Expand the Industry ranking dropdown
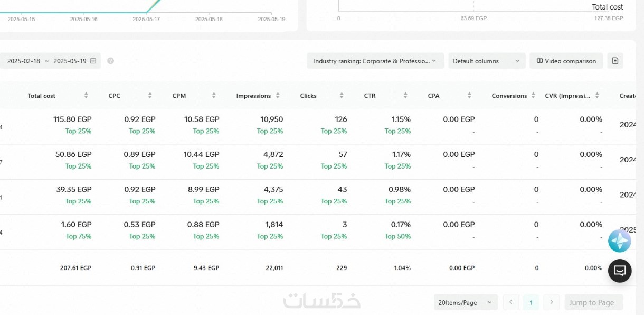 [375, 61]
